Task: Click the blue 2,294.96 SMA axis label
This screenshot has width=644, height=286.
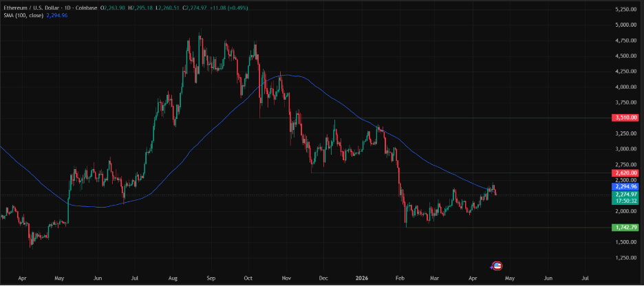Action: click(625, 186)
